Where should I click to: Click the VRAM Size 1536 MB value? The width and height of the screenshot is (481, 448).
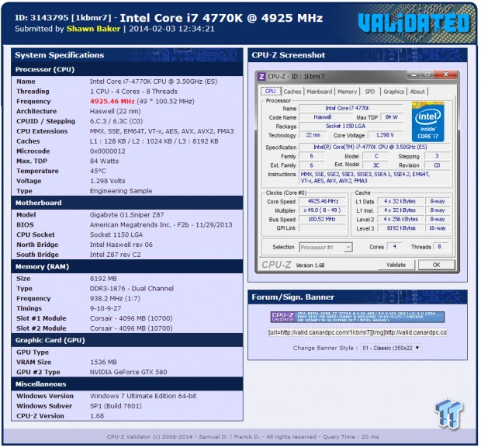(103, 363)
